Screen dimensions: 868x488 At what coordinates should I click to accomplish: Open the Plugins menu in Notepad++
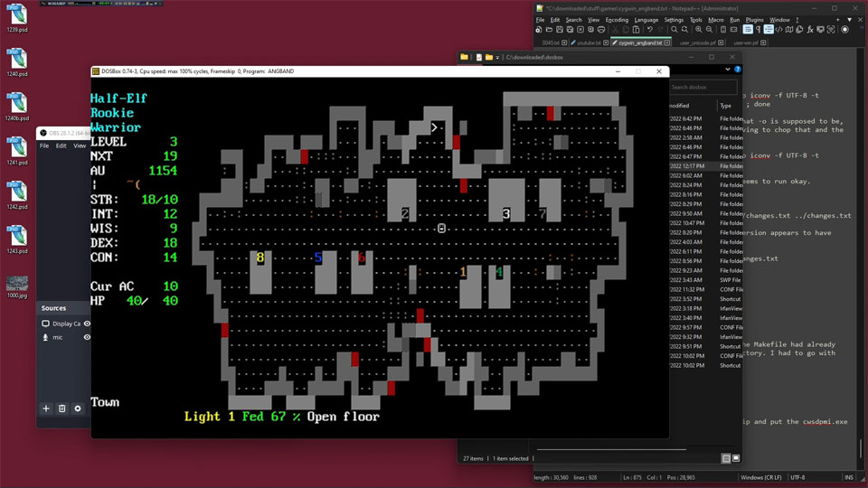[x=754, y=20]
